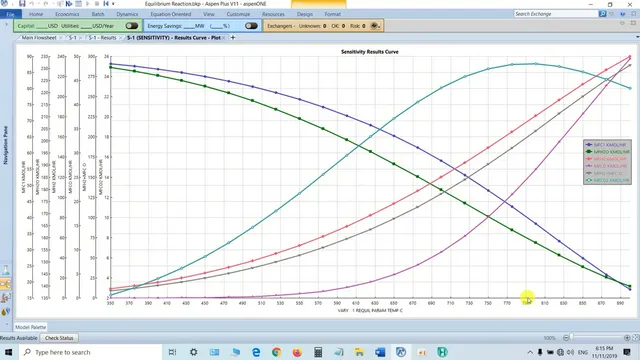Close the S-1 - Results tab

(121, 38)
